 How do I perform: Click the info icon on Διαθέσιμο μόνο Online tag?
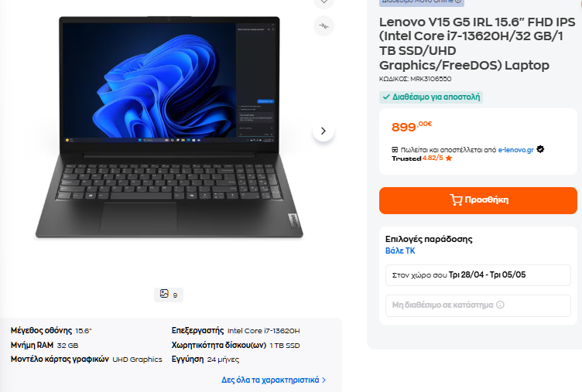point(458,1)
